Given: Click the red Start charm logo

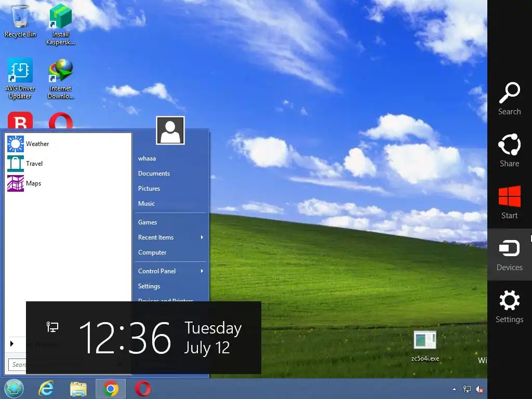Looking at the screenshot, I should tap(509, 196).
